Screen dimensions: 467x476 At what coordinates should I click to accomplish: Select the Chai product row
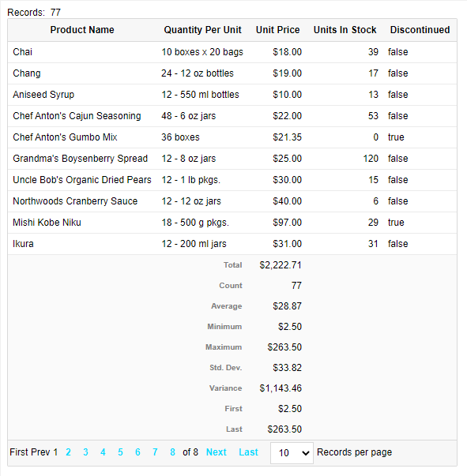click(232, 52)
